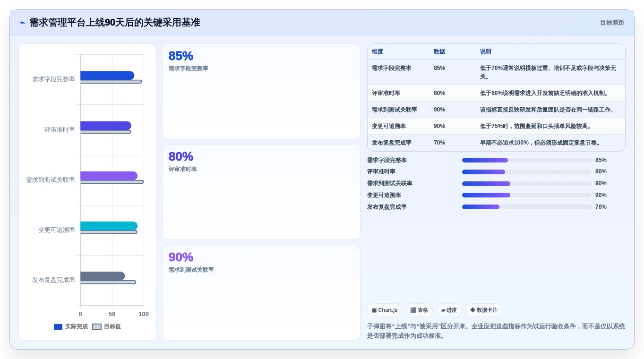Screen dimensions: 644x359
Task: Click the 需求到测试关联率 chart axis label
Action: [51, 180]
